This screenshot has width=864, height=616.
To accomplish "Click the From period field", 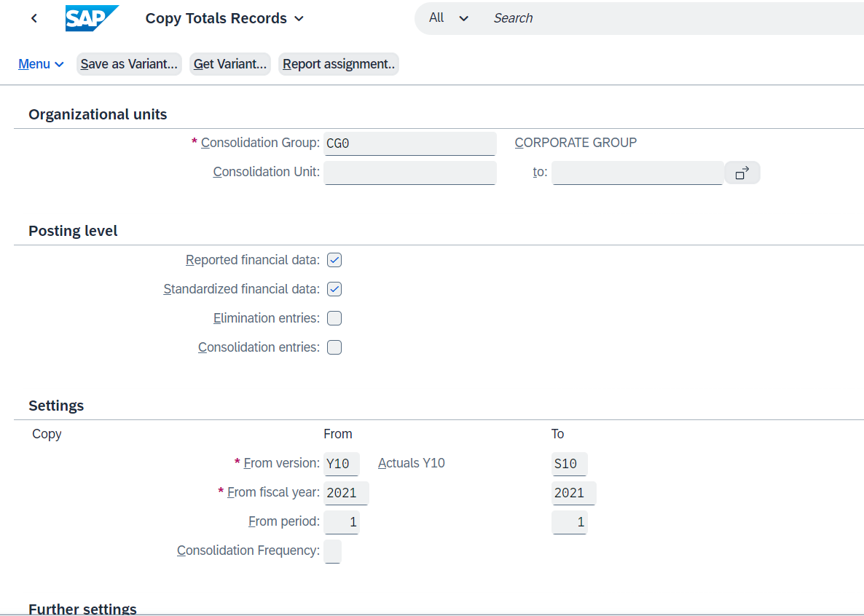I will click(x=342, y=522).
